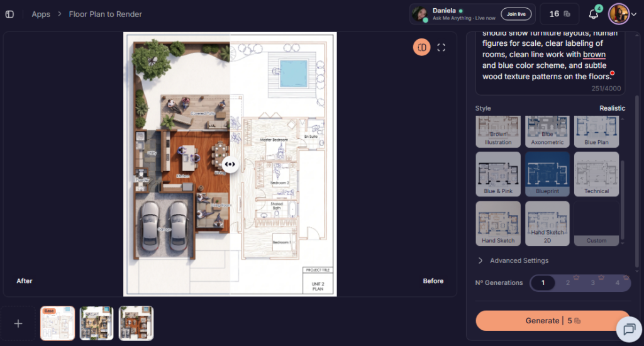Select the Hand Sketch 2D style
Image resolution: width=644 pixels, height=346 pixels.
tap(547, 223)
